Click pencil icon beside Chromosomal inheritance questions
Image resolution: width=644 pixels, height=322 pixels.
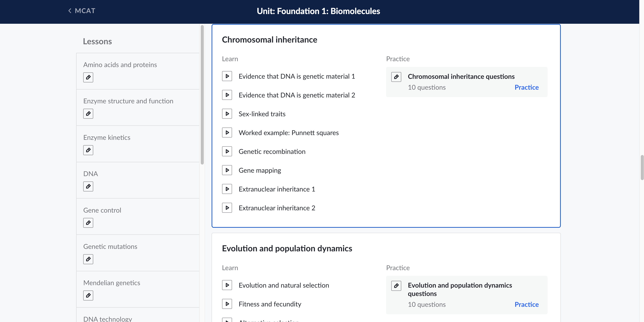coord(396,77)
